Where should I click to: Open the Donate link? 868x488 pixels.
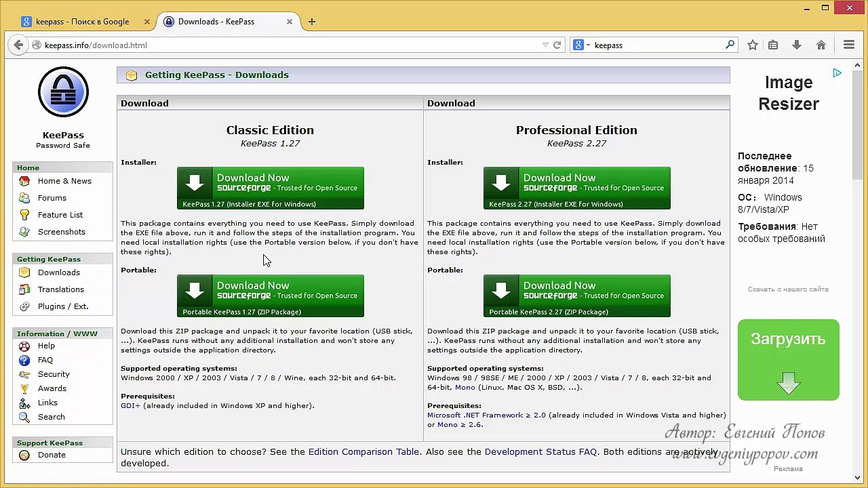click(x=52, y=455)
